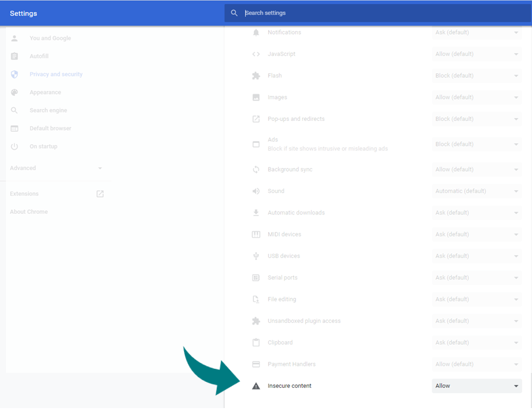532x414 pixels.
Task: Click the Ads window icon
Action: [x=256, y=144]
